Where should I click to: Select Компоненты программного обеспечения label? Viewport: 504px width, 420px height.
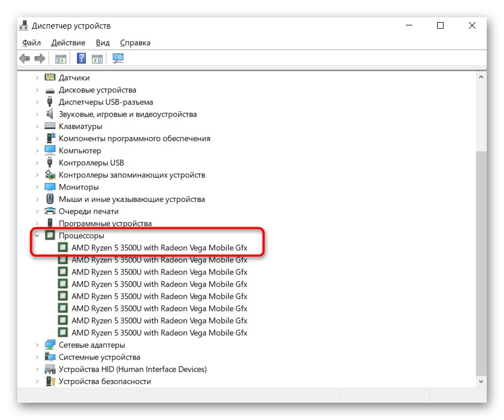(x=134, y=138)
